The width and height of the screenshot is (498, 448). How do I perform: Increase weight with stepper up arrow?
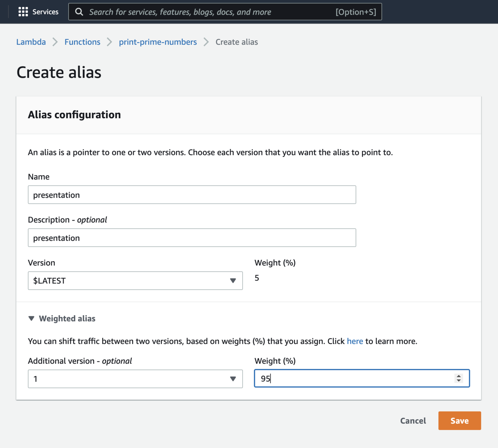click(459, 376)
